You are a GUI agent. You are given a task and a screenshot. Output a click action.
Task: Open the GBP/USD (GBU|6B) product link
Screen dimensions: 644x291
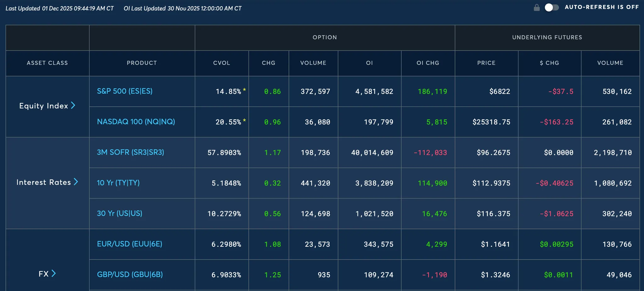[130, 274]
